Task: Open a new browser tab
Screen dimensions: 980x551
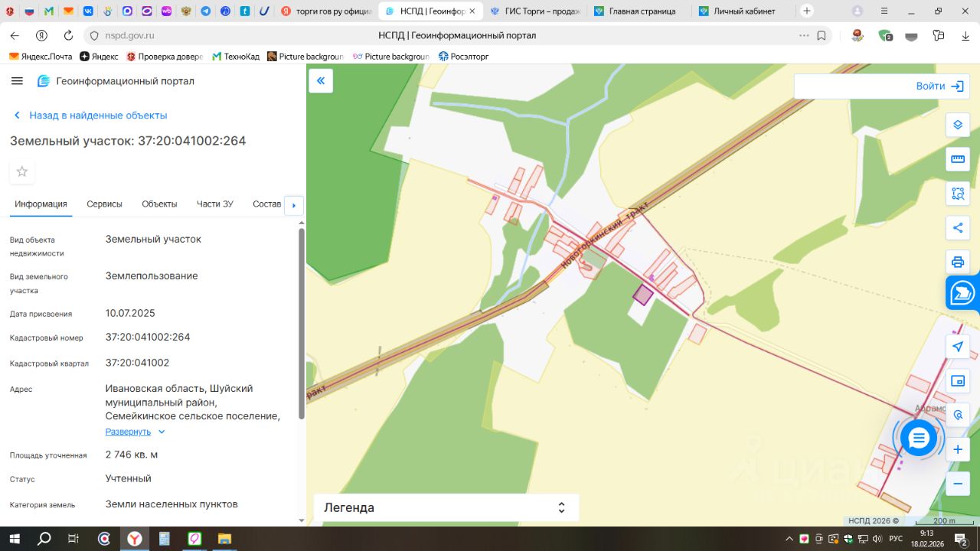Action: [806, 11]
